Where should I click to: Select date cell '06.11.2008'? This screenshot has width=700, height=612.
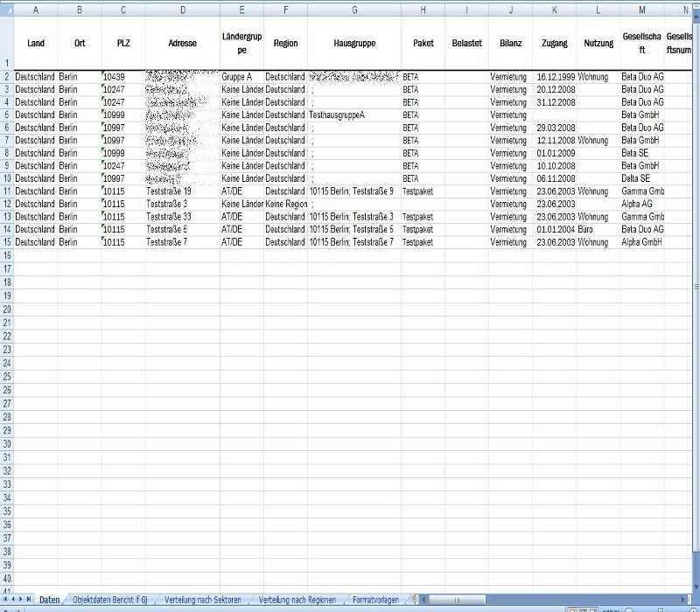tap(555, 178)
